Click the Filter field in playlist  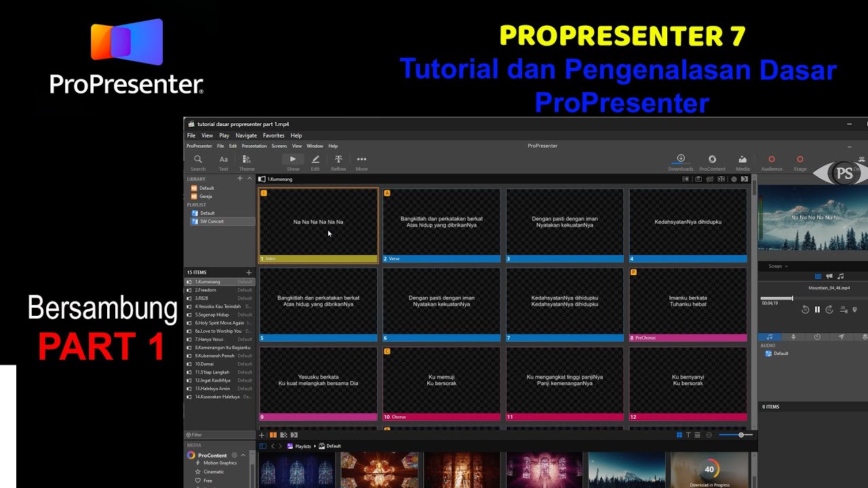tap(220, 435)
